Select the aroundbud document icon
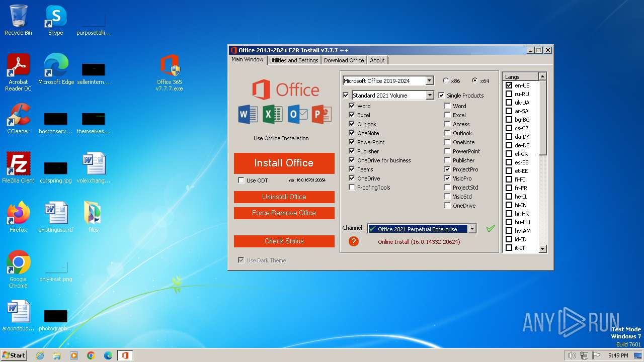Viewport: 644px width, 362px height. (x=18, y=316)
